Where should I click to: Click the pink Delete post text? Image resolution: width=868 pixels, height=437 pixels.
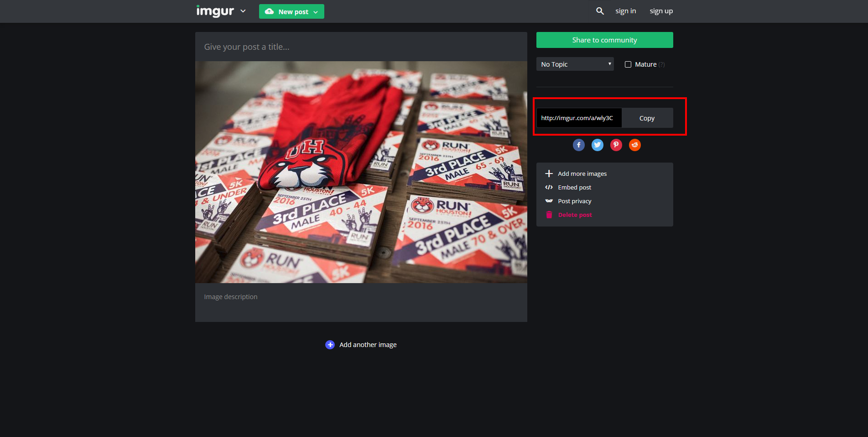click(x=575, y=215)
